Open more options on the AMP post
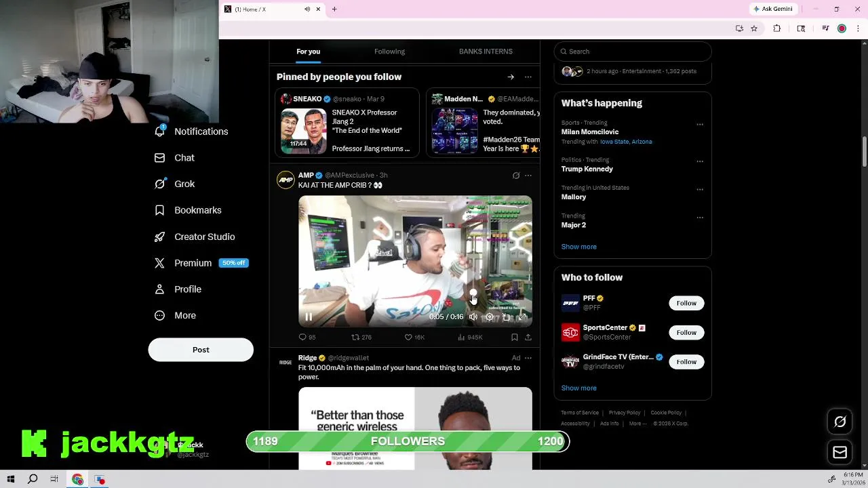Image resolution: width=868 pixels, height=488 pixels. pyautogui.click(x=528, y=176)
